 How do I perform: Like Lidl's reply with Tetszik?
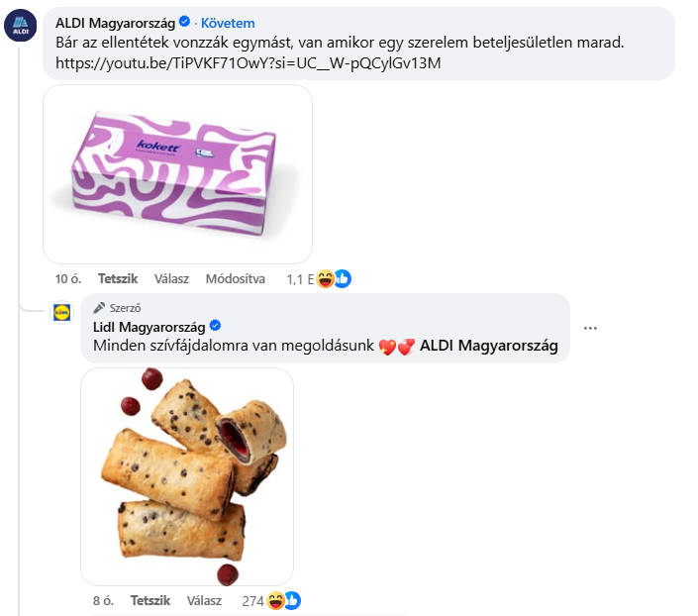pyautogui.click(x=150, y=600)
